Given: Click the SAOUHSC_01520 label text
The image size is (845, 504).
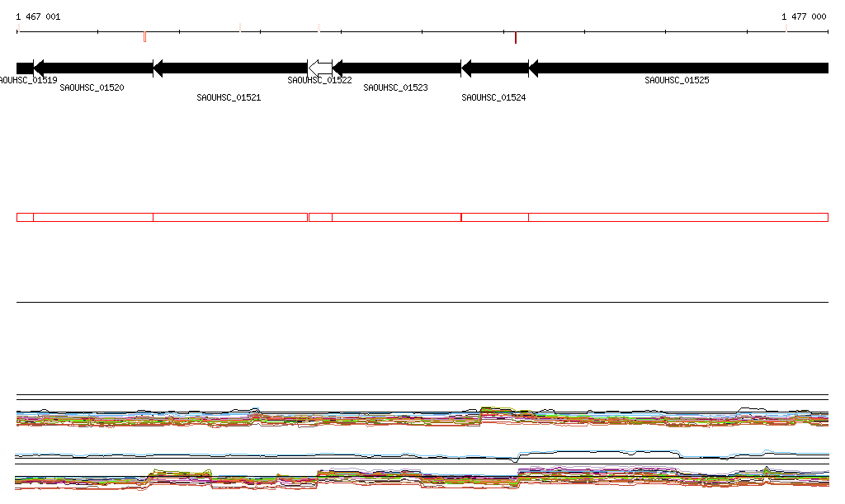Looking at the screenshot, I should 92,87.
